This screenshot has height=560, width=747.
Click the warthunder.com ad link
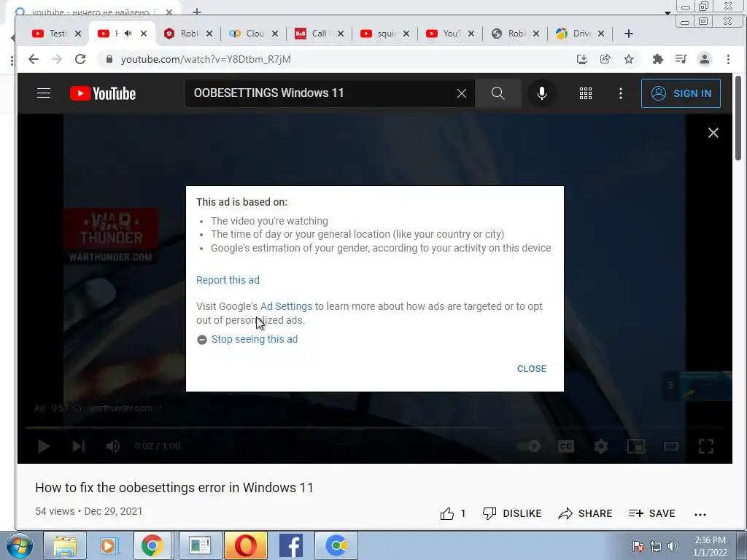(125, 408)
